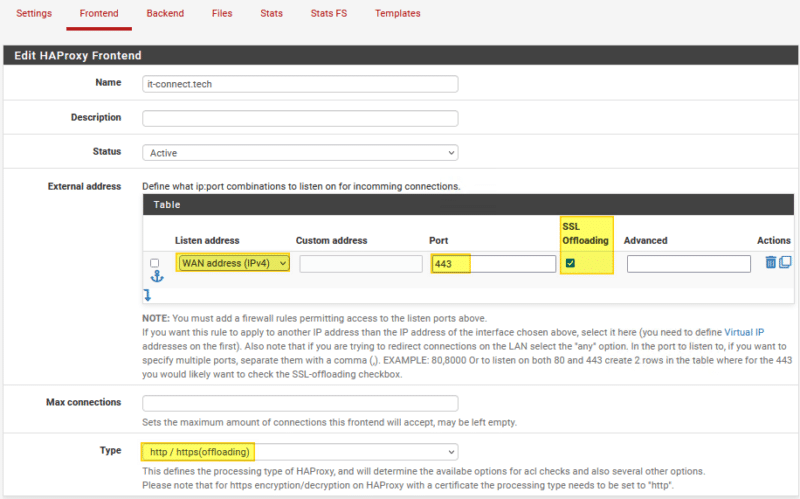The image size is (800, 499).
Task: Duplicate the listen address row
Action: 785,262
